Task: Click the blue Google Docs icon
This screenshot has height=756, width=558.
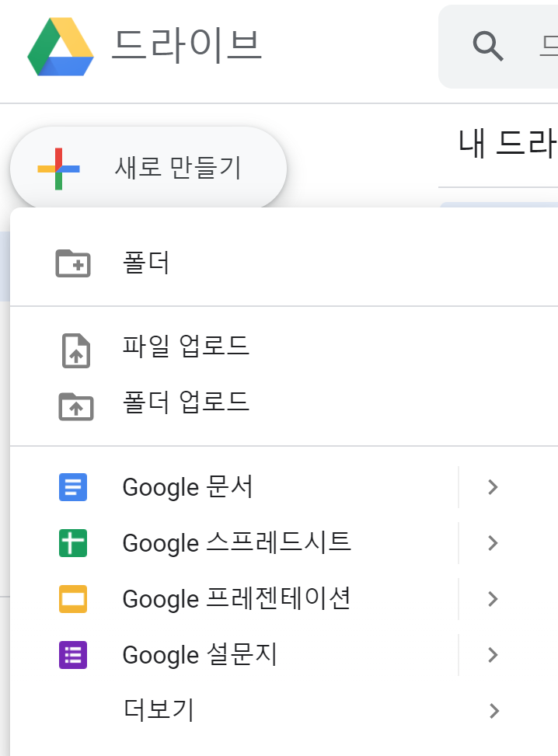Action: 73,487
